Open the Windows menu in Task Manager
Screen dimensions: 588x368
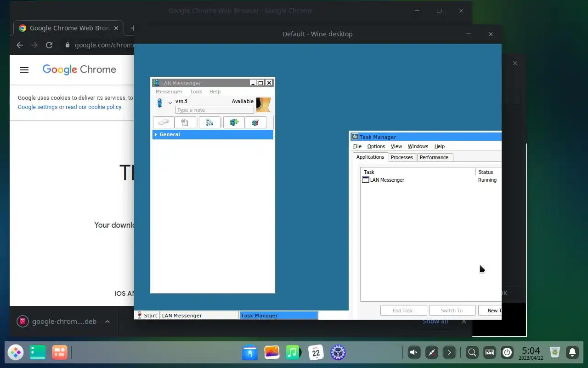418,146
